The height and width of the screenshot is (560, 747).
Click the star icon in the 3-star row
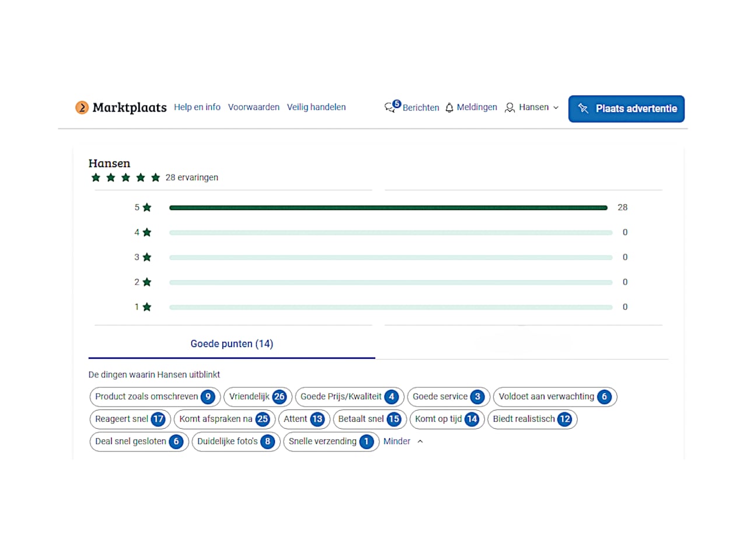(147, 257)
